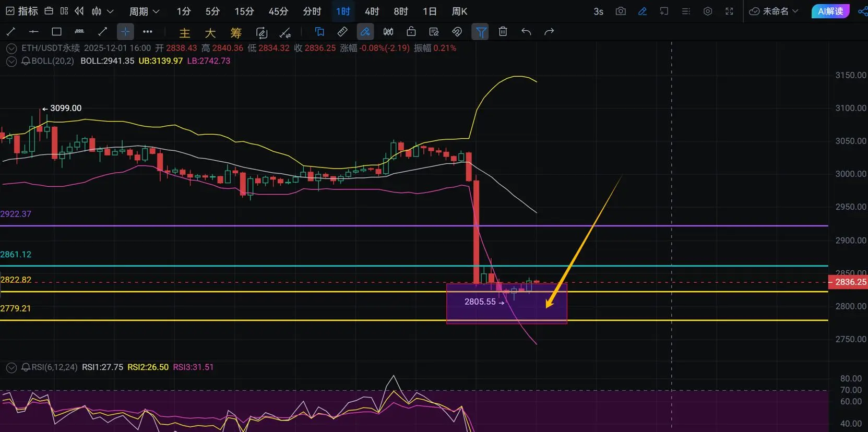The image size is (868, 432).
Task: Select the trend line drawing tool
Action: point(11,32)
